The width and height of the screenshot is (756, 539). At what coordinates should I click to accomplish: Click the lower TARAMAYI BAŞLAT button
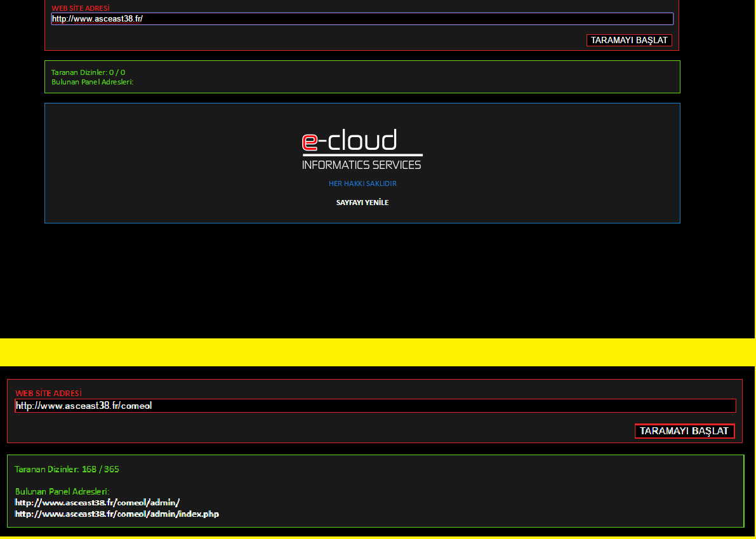tap(685, 431)
